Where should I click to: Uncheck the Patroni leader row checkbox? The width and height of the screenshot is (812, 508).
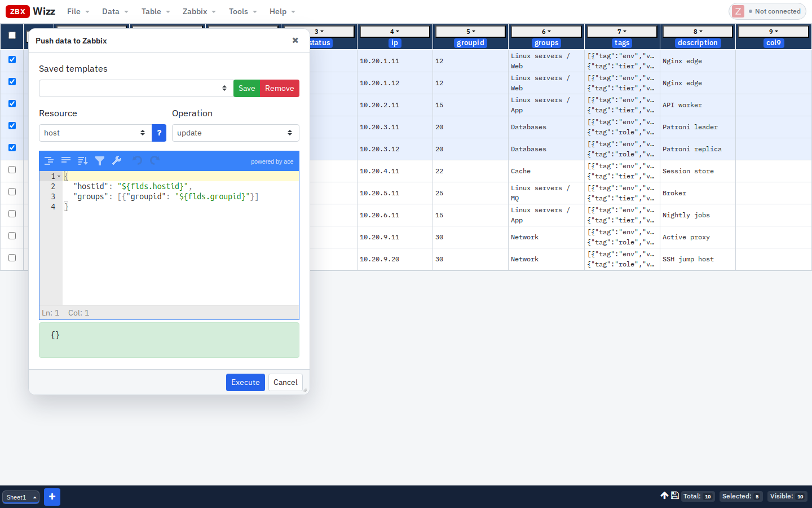tap(12, 125)
